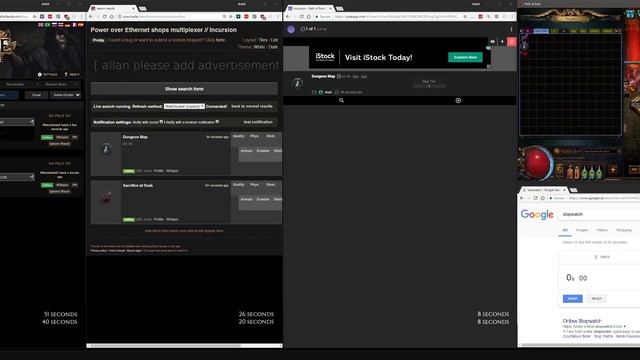Select the Videos tab on Google
Image resolution: width=640 pixels, height=360 pixels.
(x=602, y=230)
